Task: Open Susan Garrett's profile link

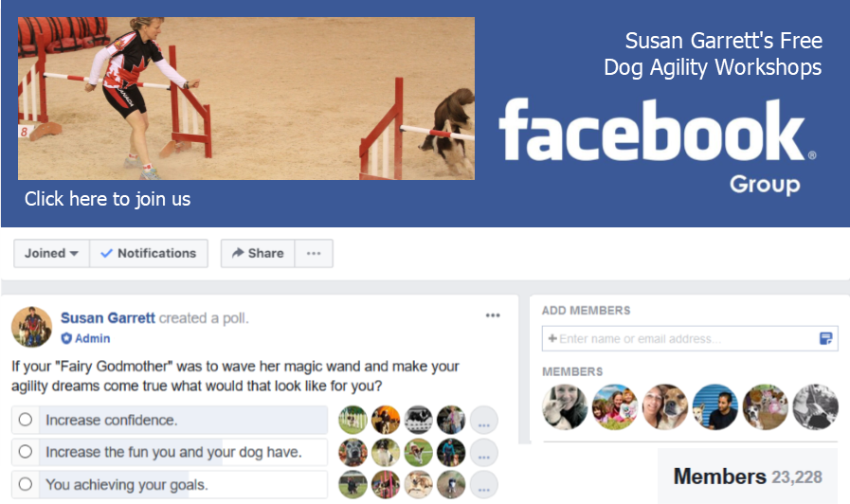Action: point(108,317)
